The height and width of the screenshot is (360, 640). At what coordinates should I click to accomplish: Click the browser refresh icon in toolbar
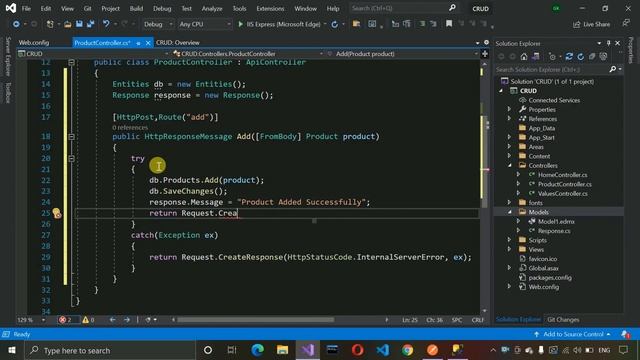click(x=335, y=24)
